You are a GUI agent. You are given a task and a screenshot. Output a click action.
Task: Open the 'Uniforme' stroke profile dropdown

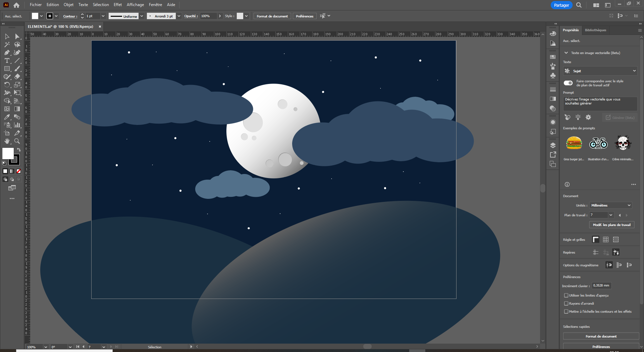pyautogui.click(x=142, y=16)
